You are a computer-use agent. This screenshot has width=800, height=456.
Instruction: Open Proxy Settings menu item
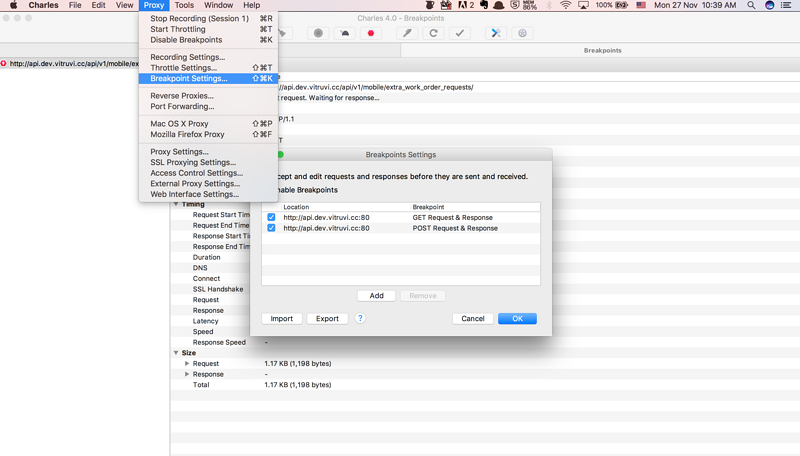[x=208, y=152]
